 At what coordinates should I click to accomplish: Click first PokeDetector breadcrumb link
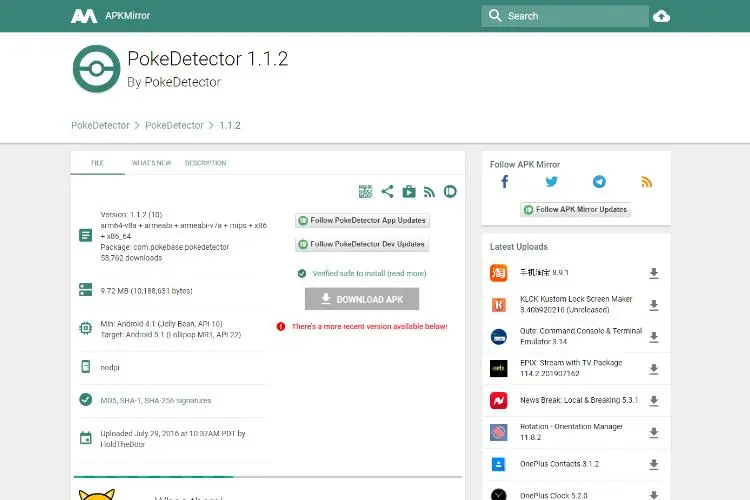(x=100, y=125)
